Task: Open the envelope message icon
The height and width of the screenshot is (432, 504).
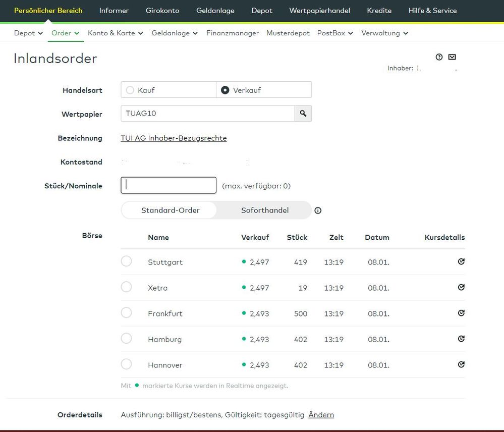Action: click(x=452, y=57)
